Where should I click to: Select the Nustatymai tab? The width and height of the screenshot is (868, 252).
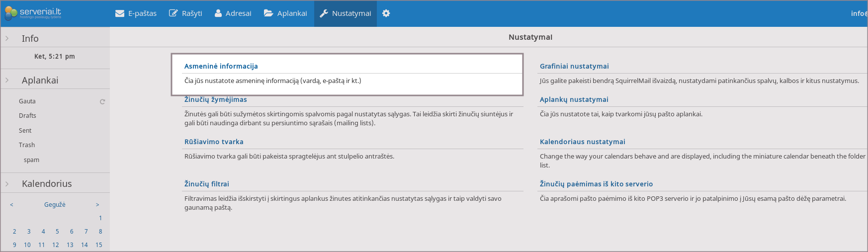(345, 13)
